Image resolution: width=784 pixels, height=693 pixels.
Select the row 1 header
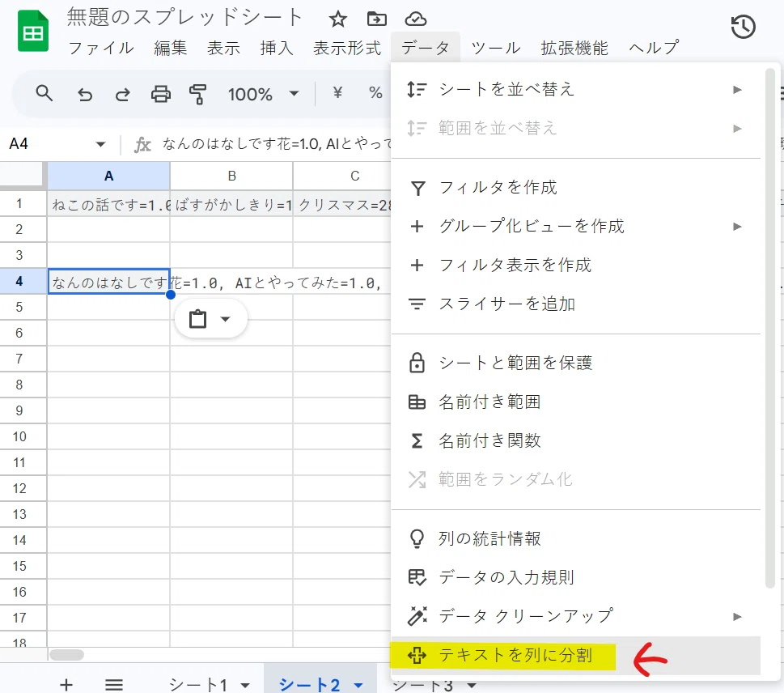pyautogui.click(x=23, y=203)
